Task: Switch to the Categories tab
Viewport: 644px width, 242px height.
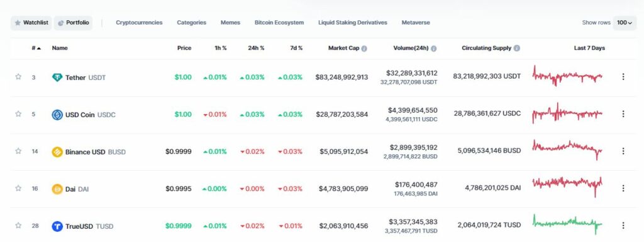Action: coord(191,23)
